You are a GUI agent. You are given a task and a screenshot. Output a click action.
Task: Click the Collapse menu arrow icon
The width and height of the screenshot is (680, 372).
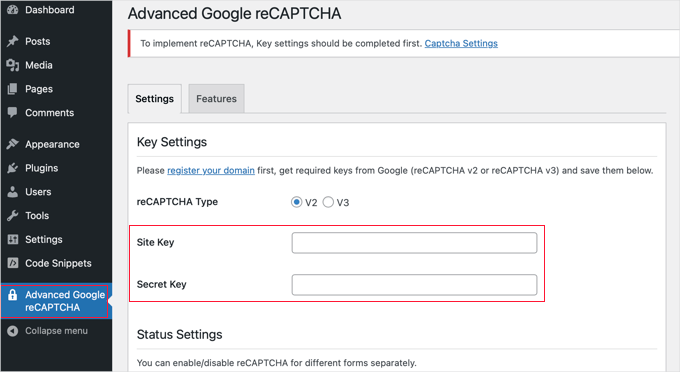tap(13, 331)
